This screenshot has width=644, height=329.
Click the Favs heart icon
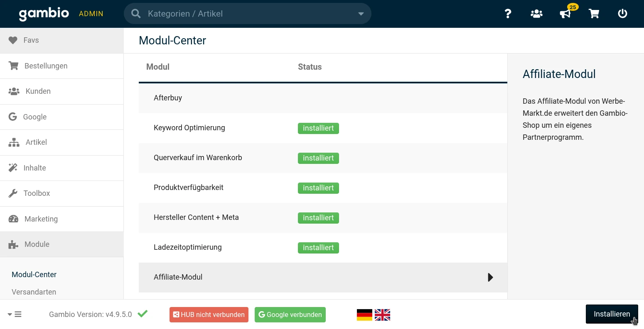coord(13,40)
